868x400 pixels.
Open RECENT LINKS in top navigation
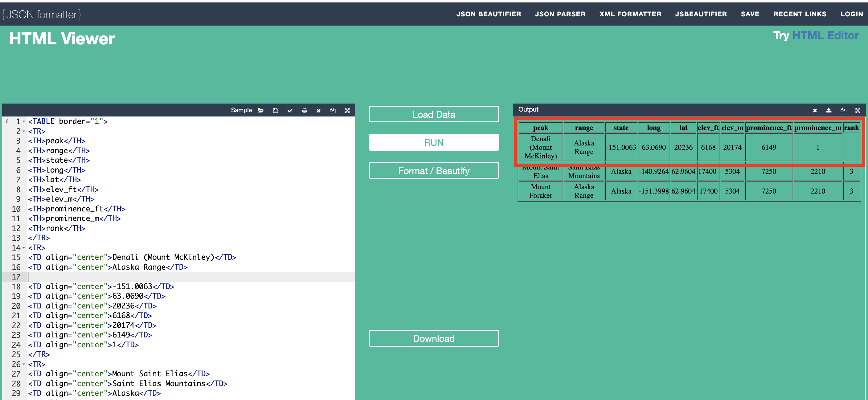pyautogui.click(x=800, y=14)
